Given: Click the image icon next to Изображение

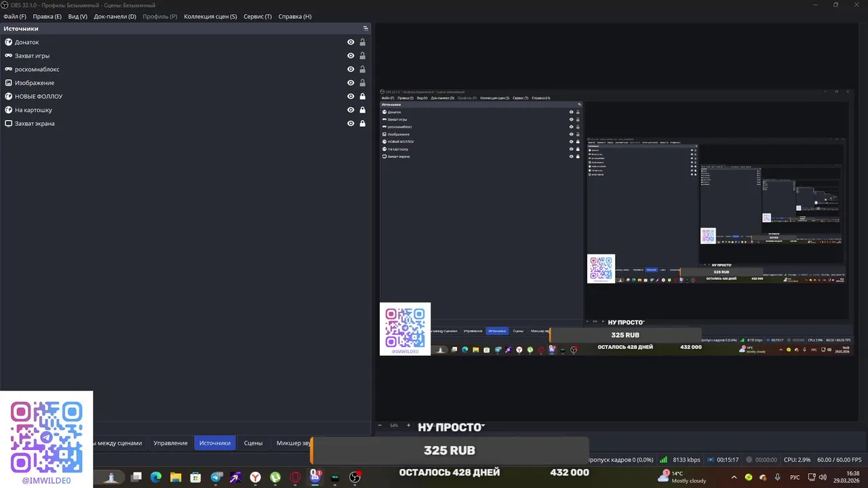Looking at the screenshot, I should 9,83.
